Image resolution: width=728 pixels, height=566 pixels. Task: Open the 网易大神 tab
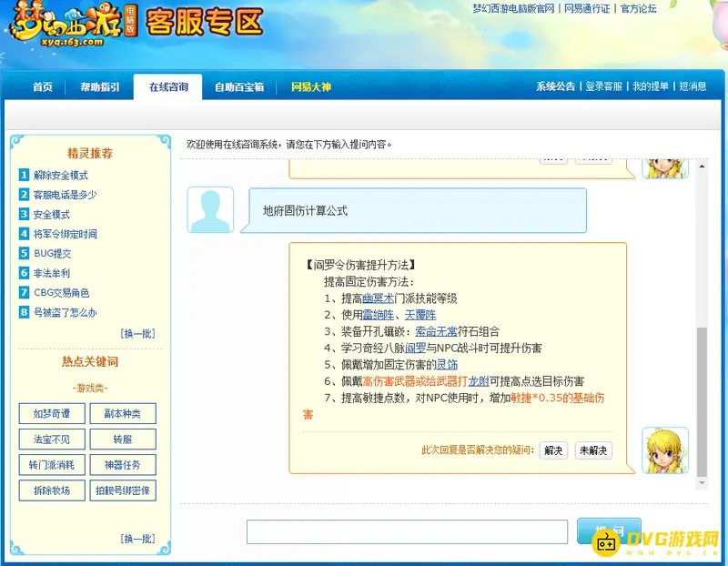(310, 86)
